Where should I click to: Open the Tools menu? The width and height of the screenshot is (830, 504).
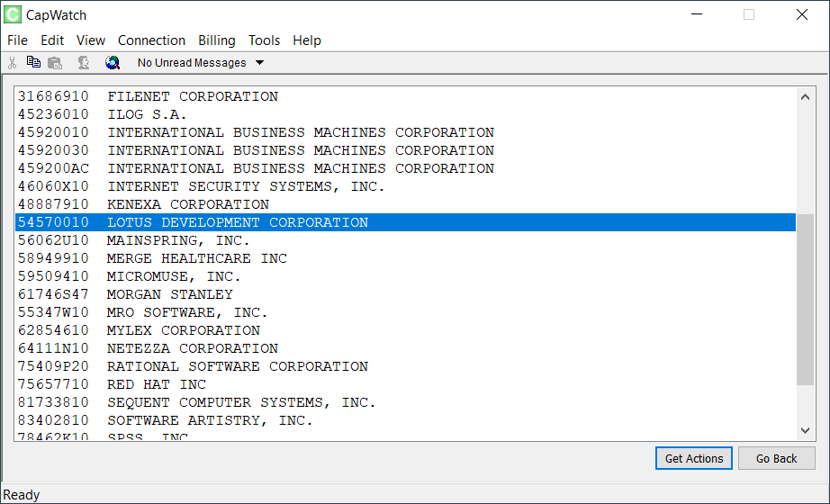264,40
